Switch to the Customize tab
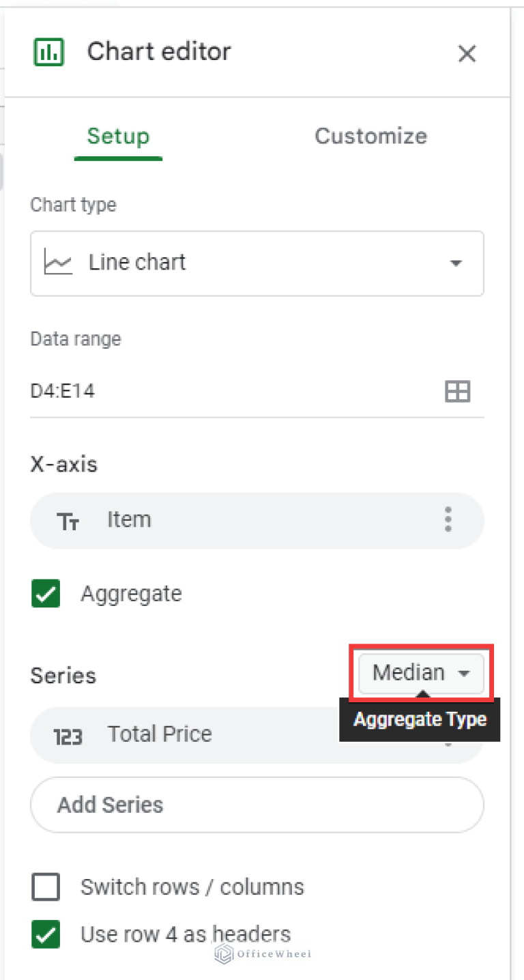Viewport: 524px width, 980px height. coord(370,136)
